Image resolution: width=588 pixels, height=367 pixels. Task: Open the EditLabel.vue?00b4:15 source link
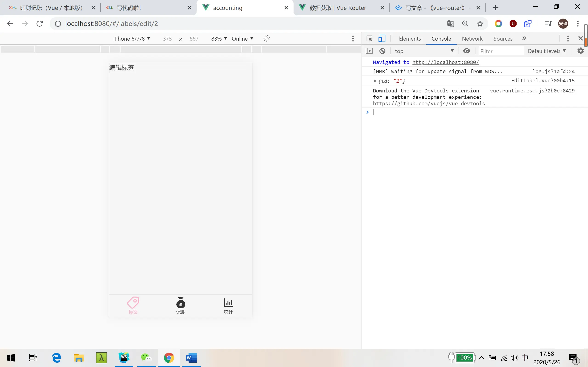click(543, 81)
